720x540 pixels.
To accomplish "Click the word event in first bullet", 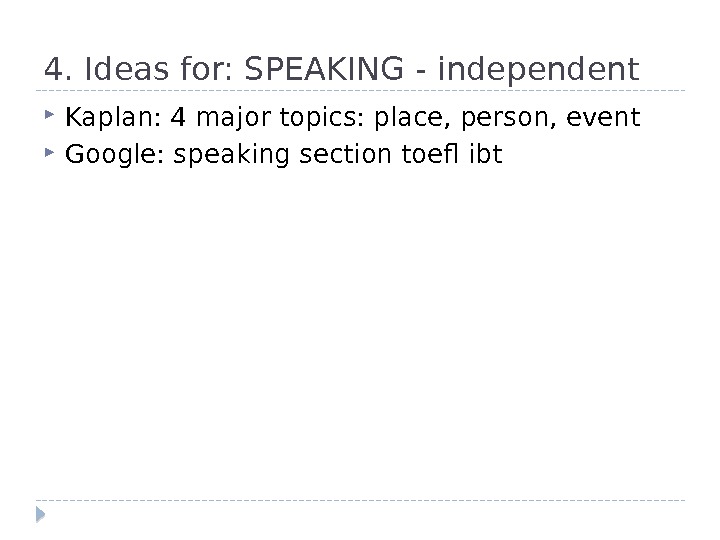I will click(x=602, y=119).
